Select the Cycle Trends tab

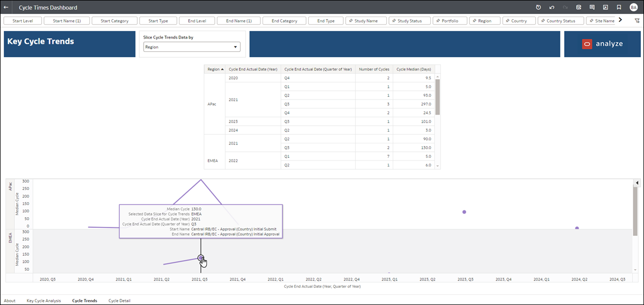coord(85,301)
